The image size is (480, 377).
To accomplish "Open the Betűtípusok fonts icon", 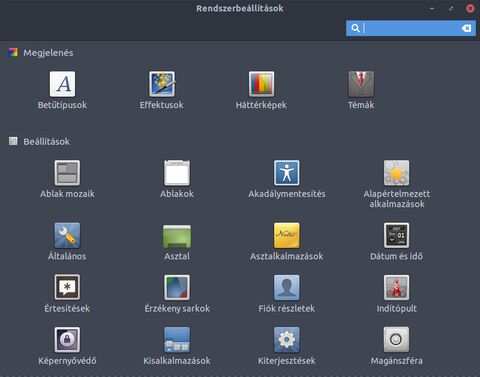I will click(x=62, y=84).
